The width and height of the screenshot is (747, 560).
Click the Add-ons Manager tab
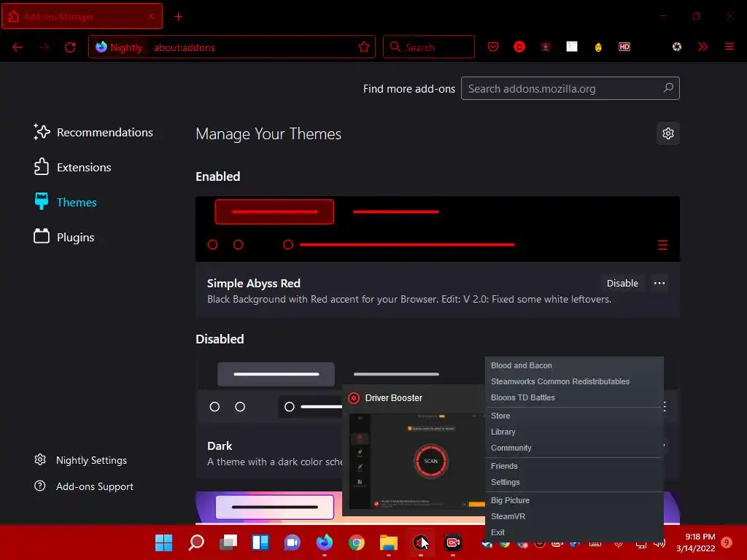click(x=82, y=16)
